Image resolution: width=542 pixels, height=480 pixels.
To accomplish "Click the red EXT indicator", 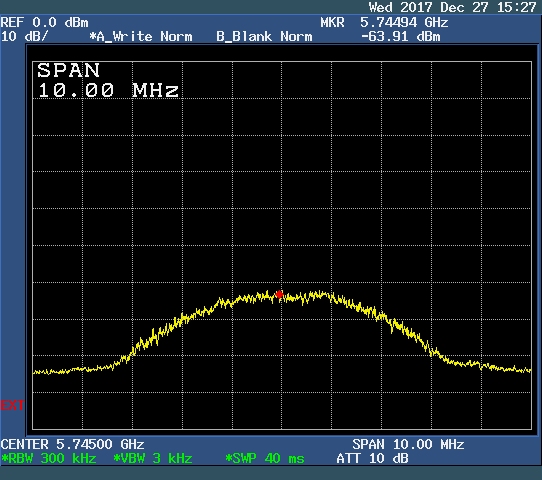I will 12,405.
